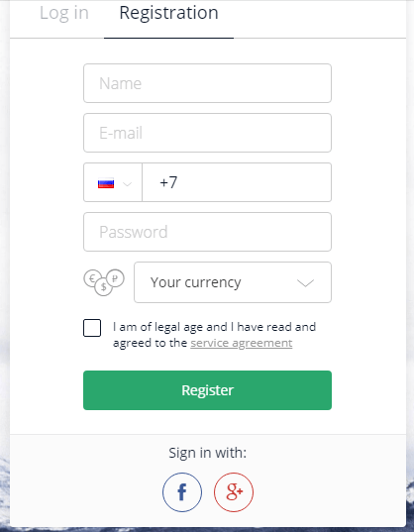Click the Password input field
Viewport: 414px width, 532px height.
click(x=207, y=232)
